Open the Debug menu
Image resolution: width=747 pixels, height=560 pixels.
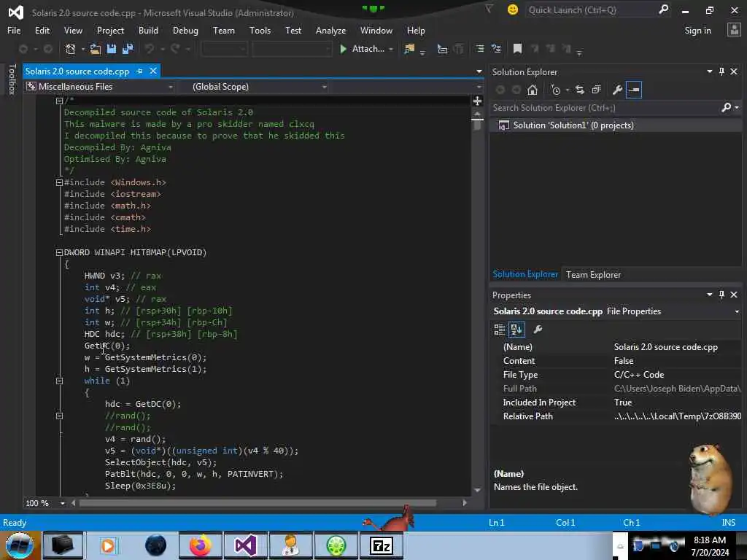[185, 31]
